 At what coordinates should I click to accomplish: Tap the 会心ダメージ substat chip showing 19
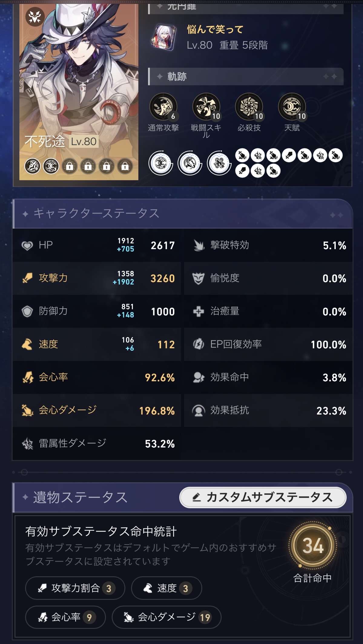tap(167, 617)
